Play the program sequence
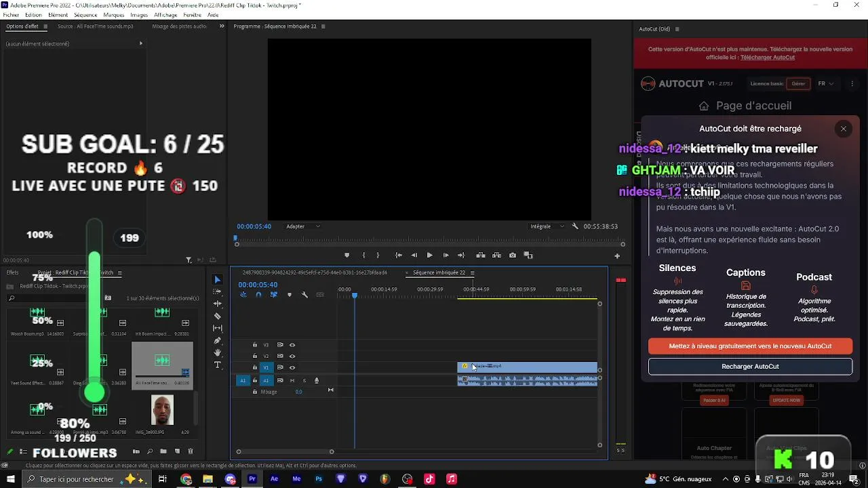This screenshot has height=488, width=868. click(429, 256)
